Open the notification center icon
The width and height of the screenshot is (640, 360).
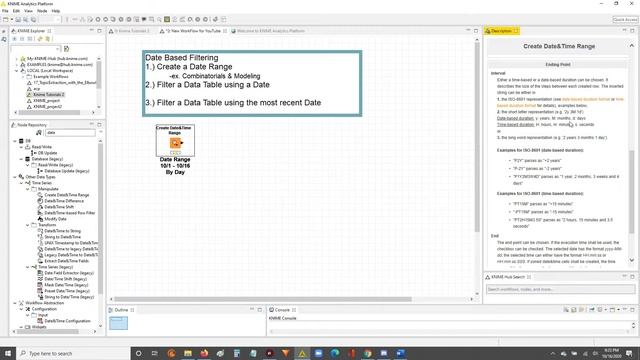629,353
